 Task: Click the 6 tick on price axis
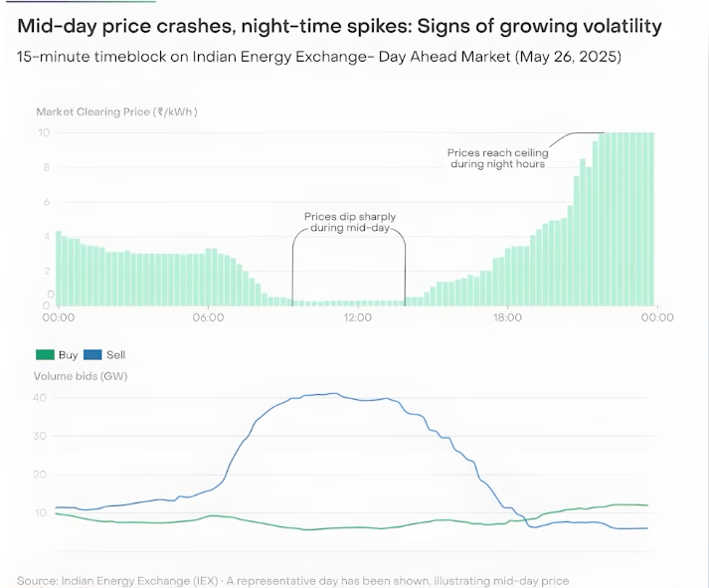coord(45,202)
